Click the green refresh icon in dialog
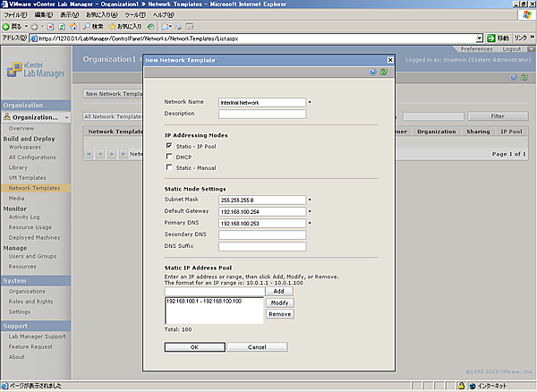Screen dimensions: 537x392 click(384, 72)
